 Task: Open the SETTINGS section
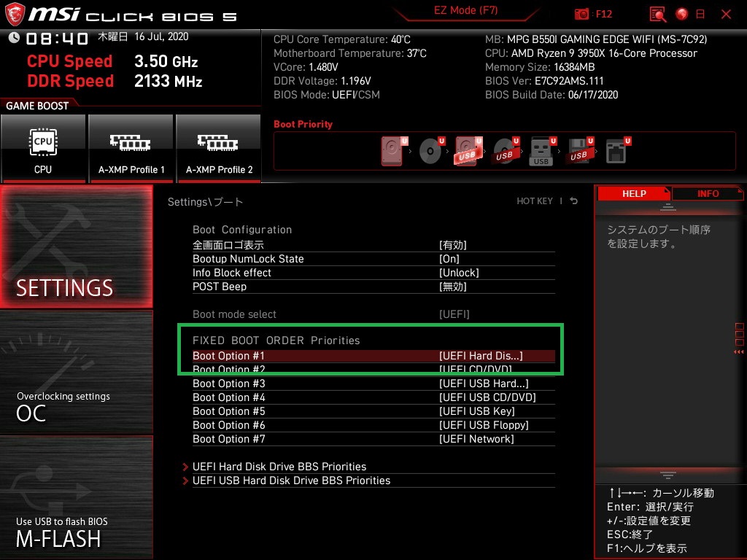[76, 246]
